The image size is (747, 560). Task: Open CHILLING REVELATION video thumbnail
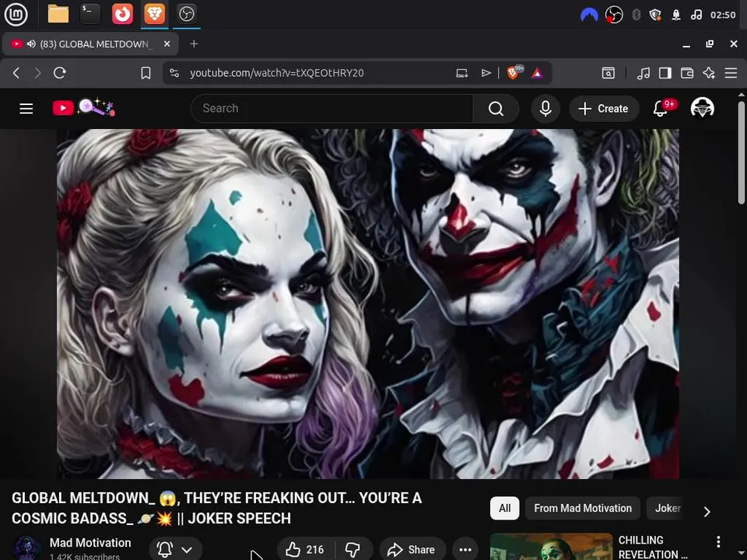click(x=551, y=547)
